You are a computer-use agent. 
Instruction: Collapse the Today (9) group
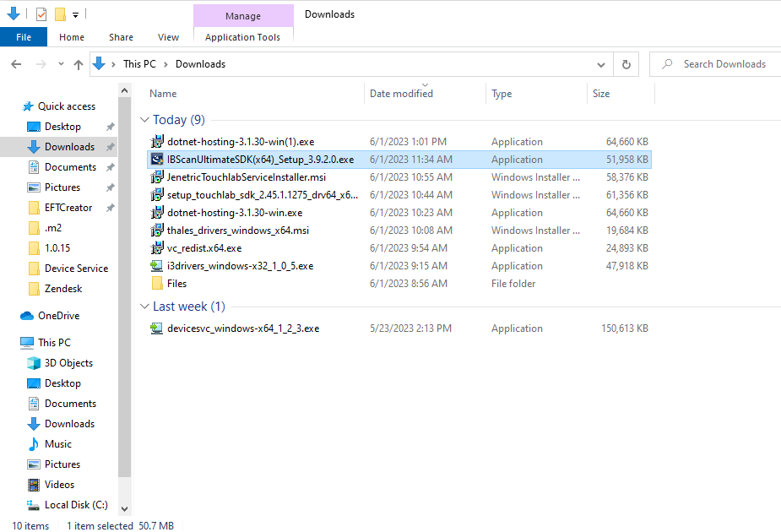tap(144, 120)
